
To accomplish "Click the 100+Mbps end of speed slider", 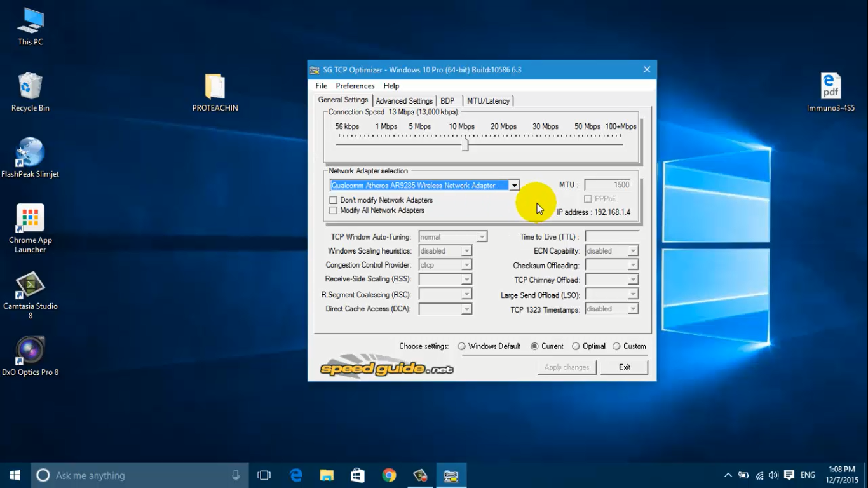I will pos(620,126).
